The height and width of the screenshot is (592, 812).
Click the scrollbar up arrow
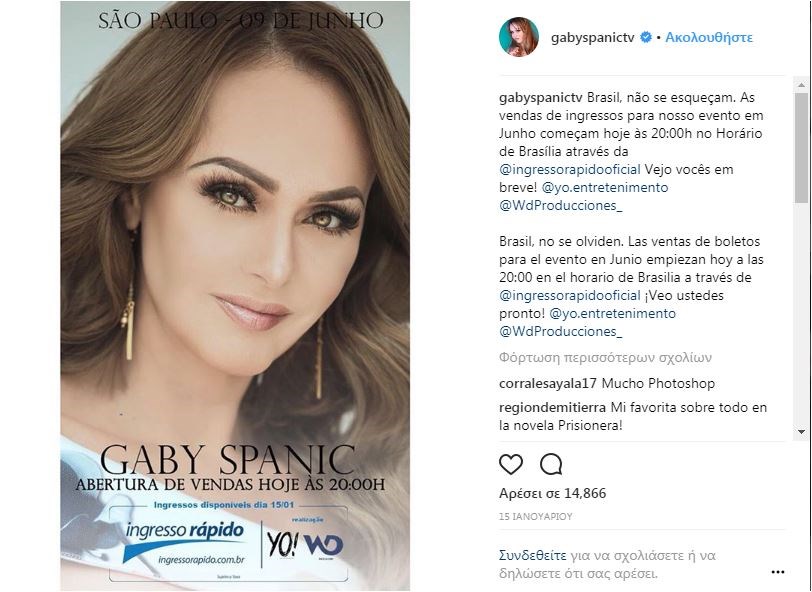(801, 84)
